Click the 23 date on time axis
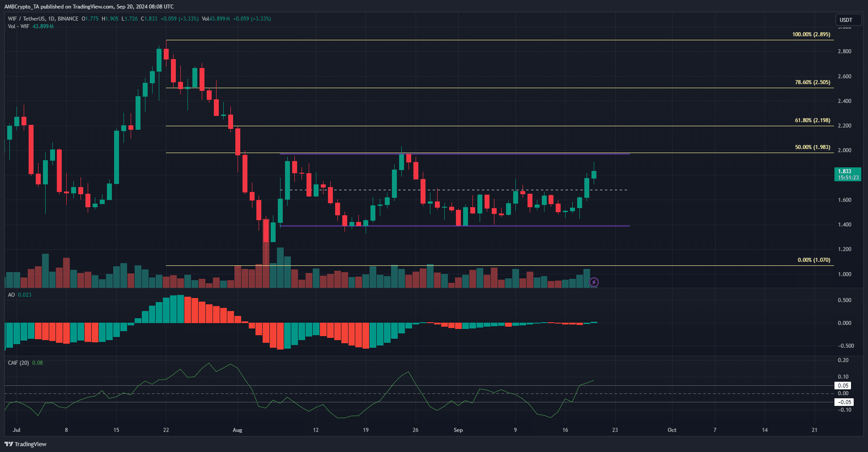Viewport: 868px width, 452px height. 615,430
